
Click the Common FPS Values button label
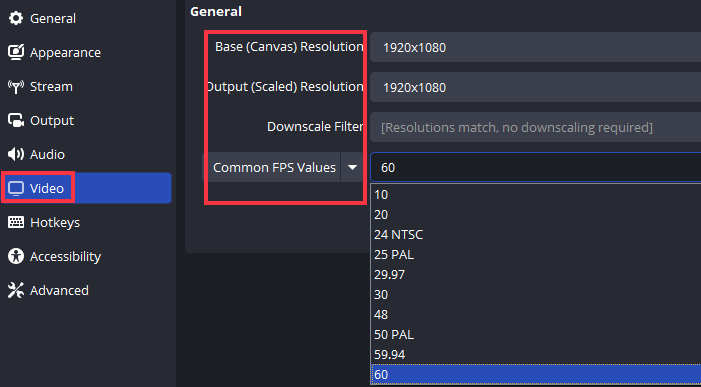click(274, 168)
